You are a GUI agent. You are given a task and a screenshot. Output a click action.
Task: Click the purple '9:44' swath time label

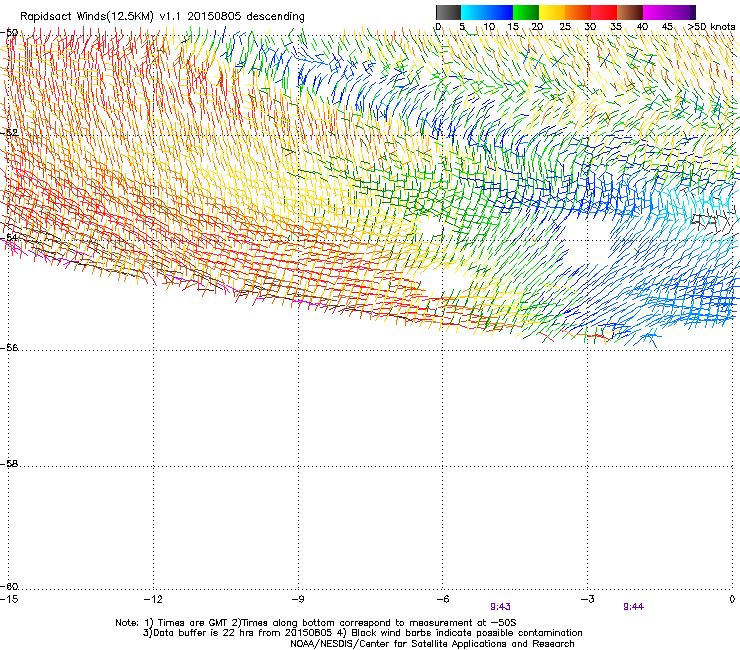coord(633,607)
